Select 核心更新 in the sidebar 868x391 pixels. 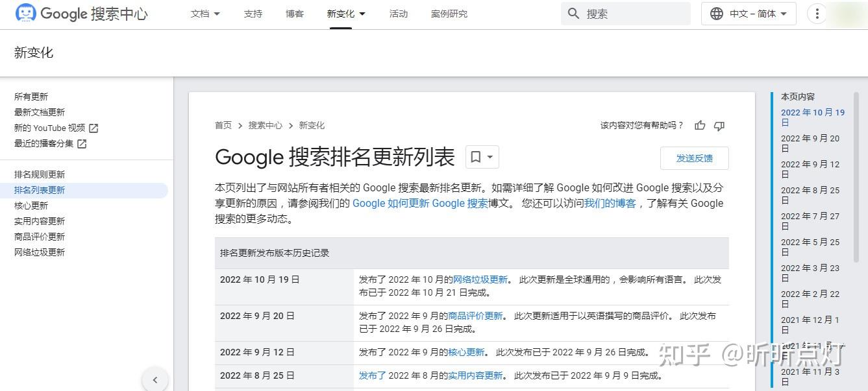coord(31,206)
